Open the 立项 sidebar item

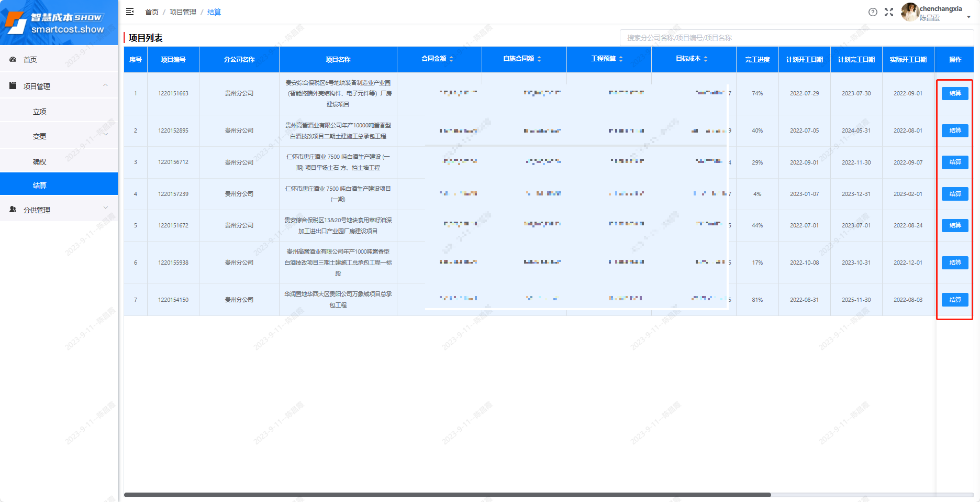40,112
